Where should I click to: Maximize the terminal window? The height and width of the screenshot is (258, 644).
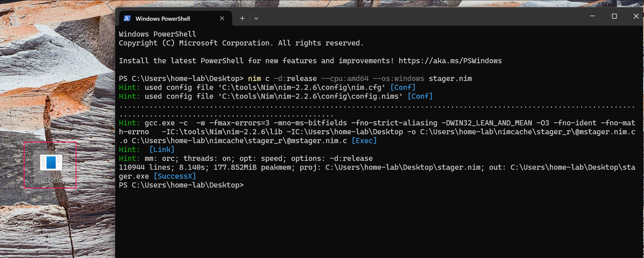point(614,16)
